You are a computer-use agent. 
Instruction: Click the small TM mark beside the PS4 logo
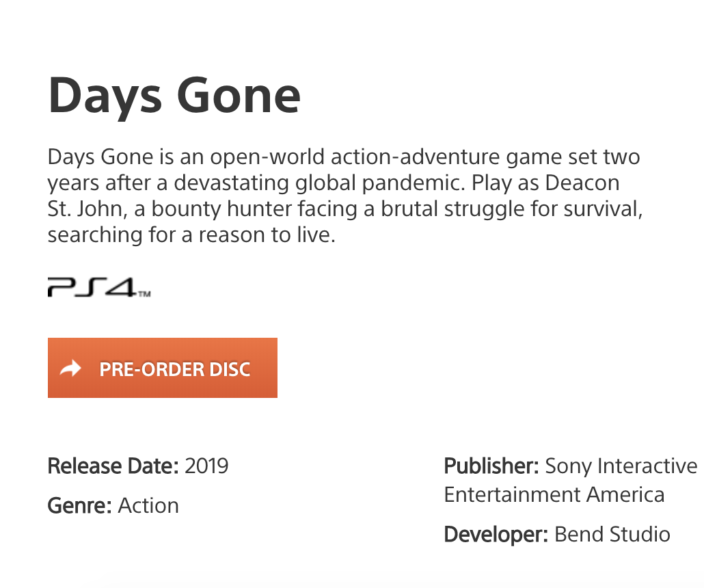(x=144, y=295)
